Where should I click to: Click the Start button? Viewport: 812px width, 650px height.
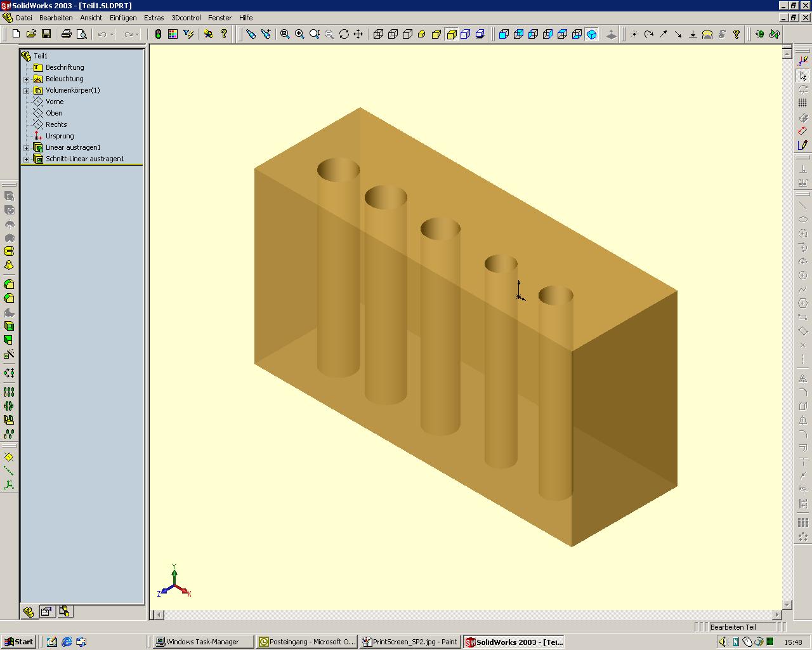(18, 642)
